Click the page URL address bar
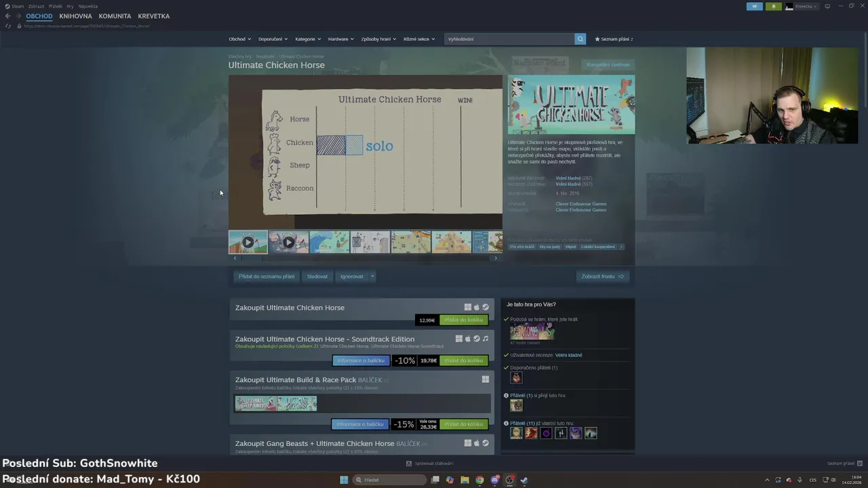The height and width of the screenshot is (488, 868). pyautogui.click(x=87, y=26)
